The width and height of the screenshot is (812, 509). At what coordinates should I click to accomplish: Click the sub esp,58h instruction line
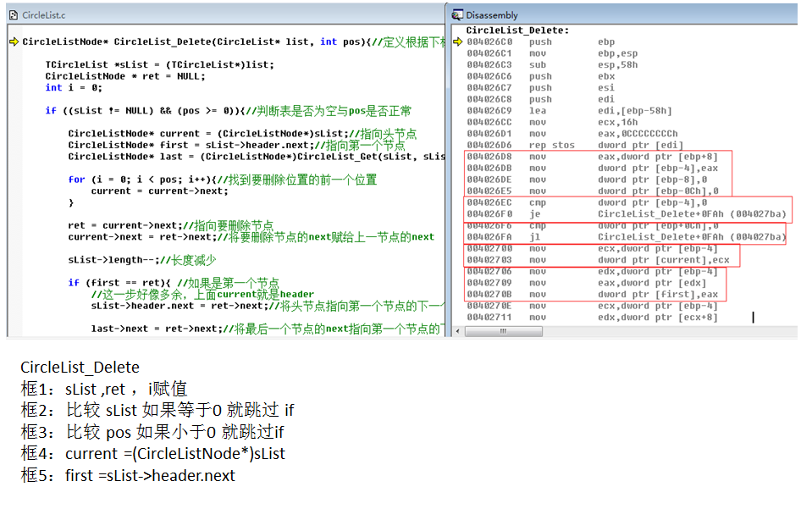pos(552,64)
